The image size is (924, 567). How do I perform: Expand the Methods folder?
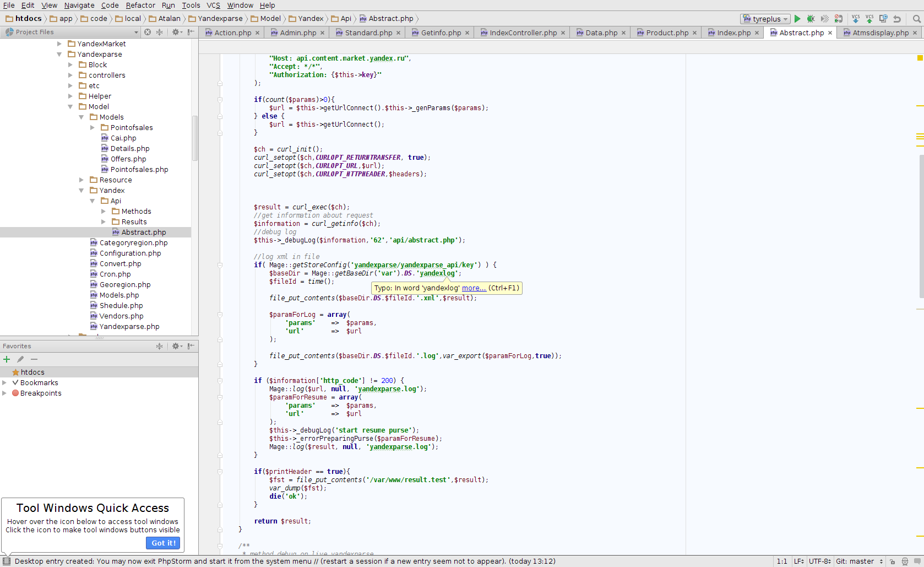[x=104, y=212]
